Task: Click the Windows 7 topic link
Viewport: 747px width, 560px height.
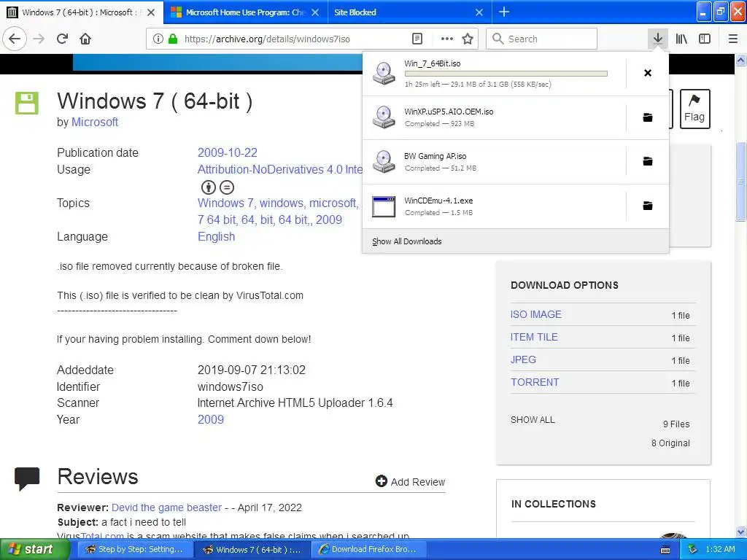Action: click(x=226, y=203)
